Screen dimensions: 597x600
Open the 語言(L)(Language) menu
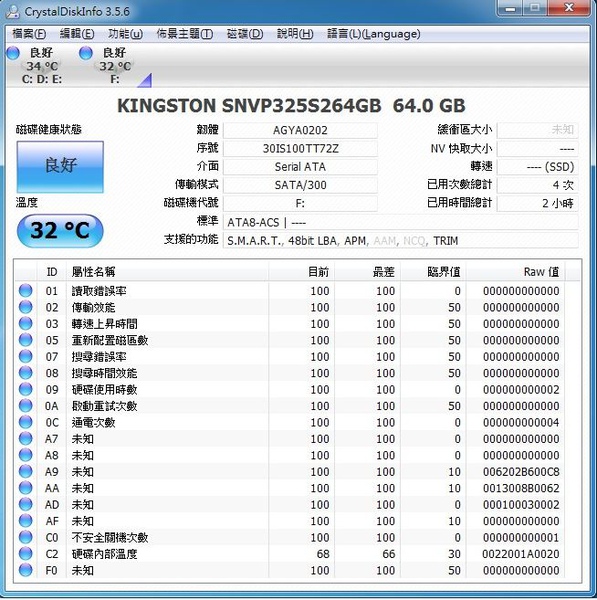[x=374, y=34]
